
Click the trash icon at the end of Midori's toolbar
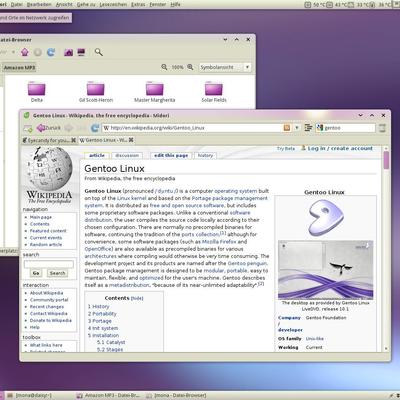coord(382,128)
